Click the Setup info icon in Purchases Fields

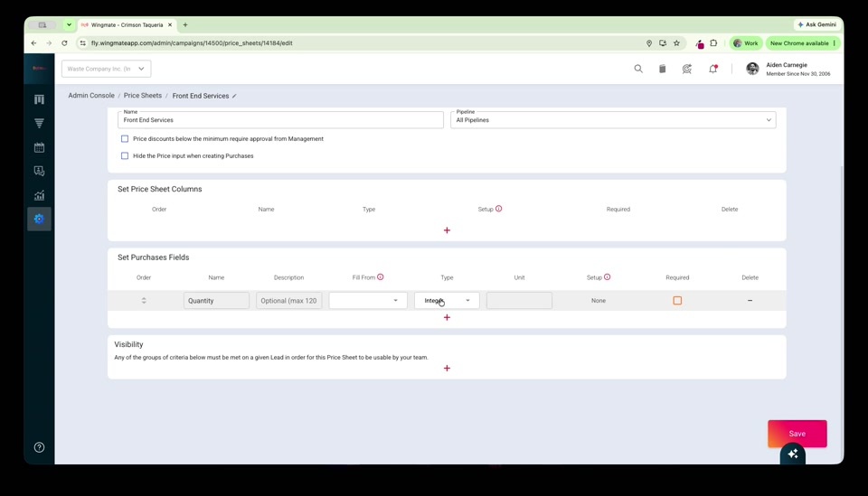(x=608, y=277)
